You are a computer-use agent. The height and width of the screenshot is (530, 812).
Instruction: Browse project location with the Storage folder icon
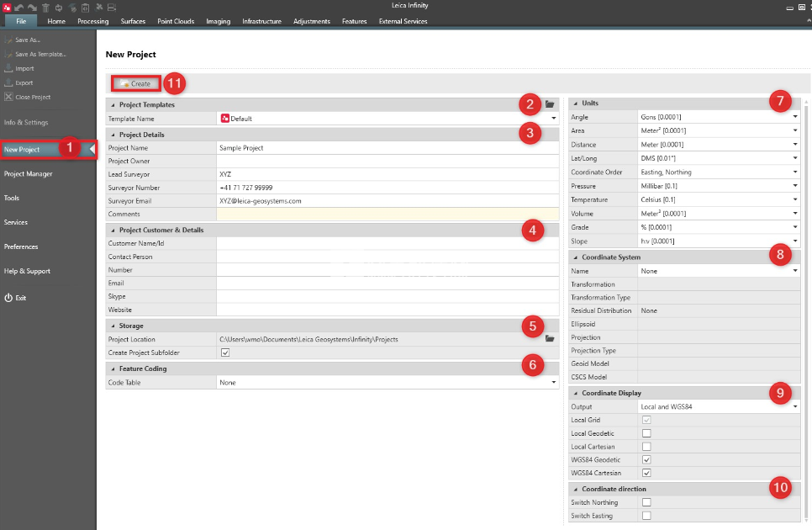click(550, 338)
